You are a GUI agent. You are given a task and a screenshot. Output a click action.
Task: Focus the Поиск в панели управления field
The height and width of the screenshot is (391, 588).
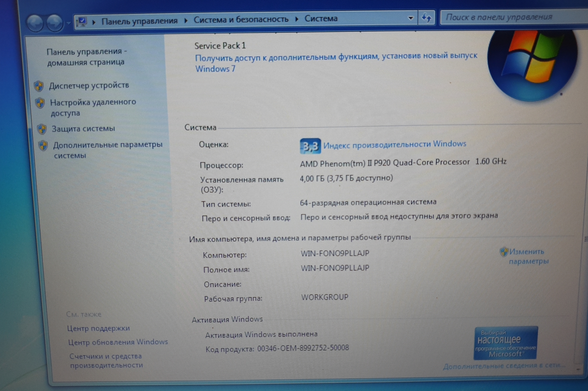coord(507,17)
